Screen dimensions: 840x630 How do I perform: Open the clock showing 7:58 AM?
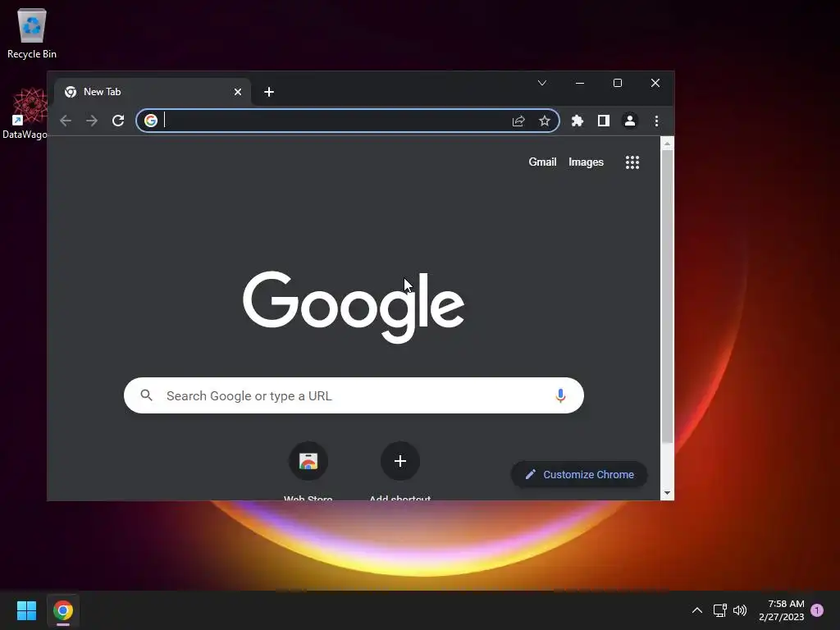pos(781,610)
